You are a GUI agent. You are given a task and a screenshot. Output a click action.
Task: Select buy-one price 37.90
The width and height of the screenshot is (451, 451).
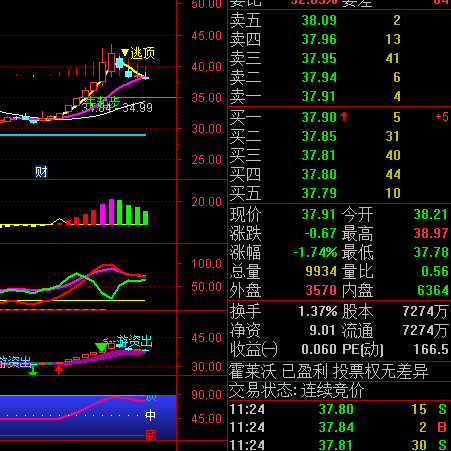pyautogui.click(x=319, y=117)
